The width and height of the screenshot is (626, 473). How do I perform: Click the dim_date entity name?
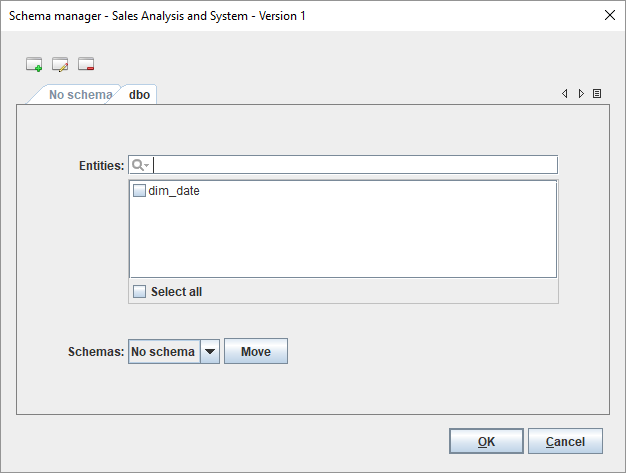[174, 191]
